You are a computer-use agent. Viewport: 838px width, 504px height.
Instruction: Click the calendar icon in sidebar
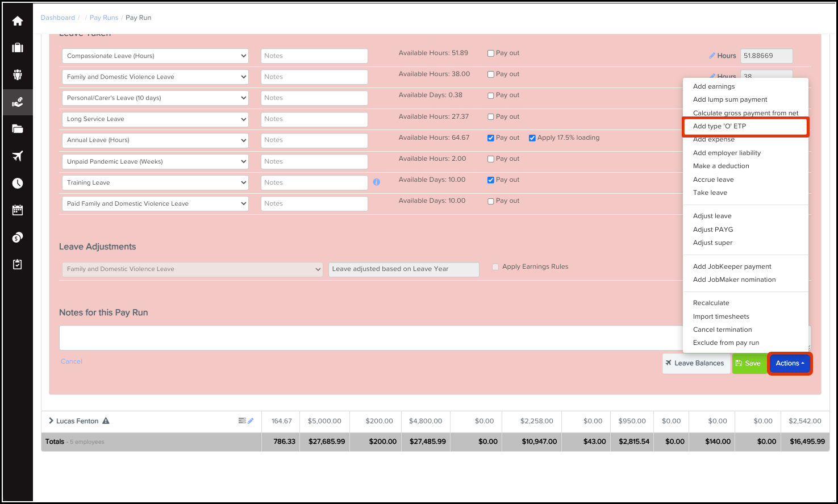(x=18, y=210)
